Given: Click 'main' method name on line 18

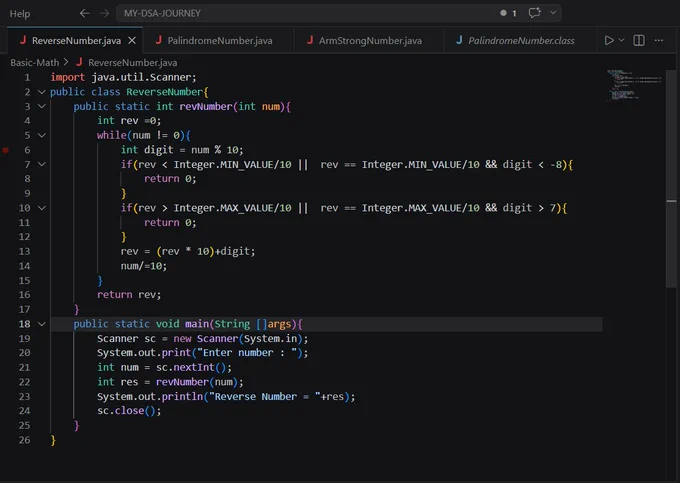Looking at the screenshot, I should 197,324.
